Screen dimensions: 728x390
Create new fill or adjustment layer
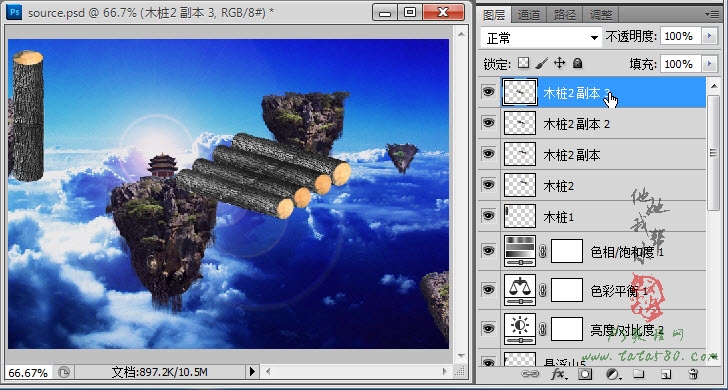[x=613, y=374]
